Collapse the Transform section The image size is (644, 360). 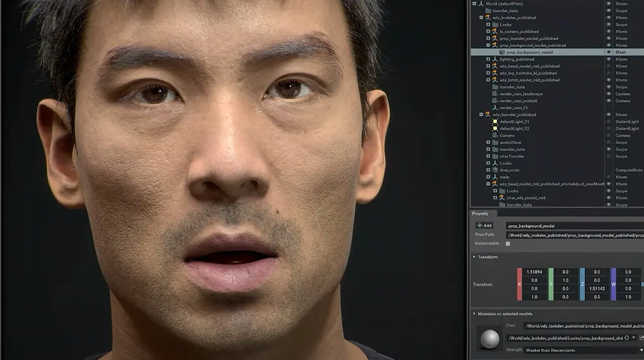coord(474,257)
